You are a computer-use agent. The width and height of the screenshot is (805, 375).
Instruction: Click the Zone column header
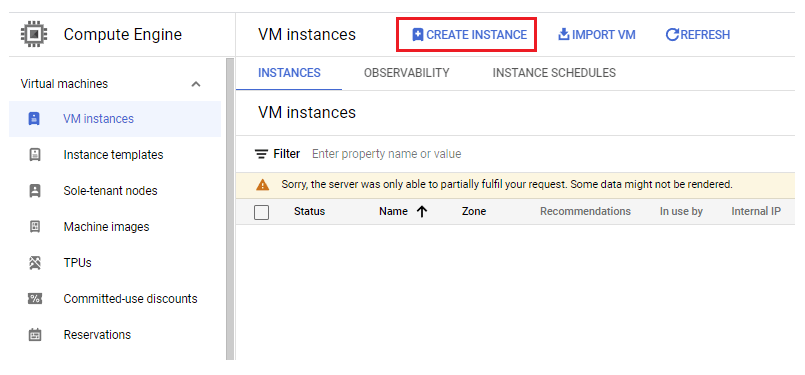[474, 211]
